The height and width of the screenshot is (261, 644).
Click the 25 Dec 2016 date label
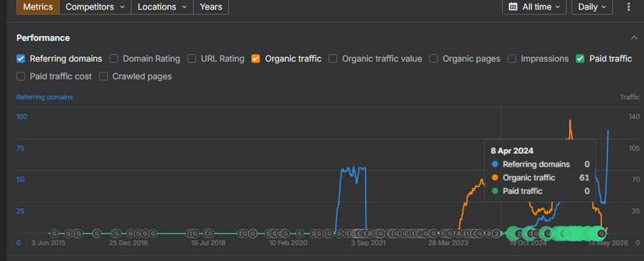tap(128, 243)
